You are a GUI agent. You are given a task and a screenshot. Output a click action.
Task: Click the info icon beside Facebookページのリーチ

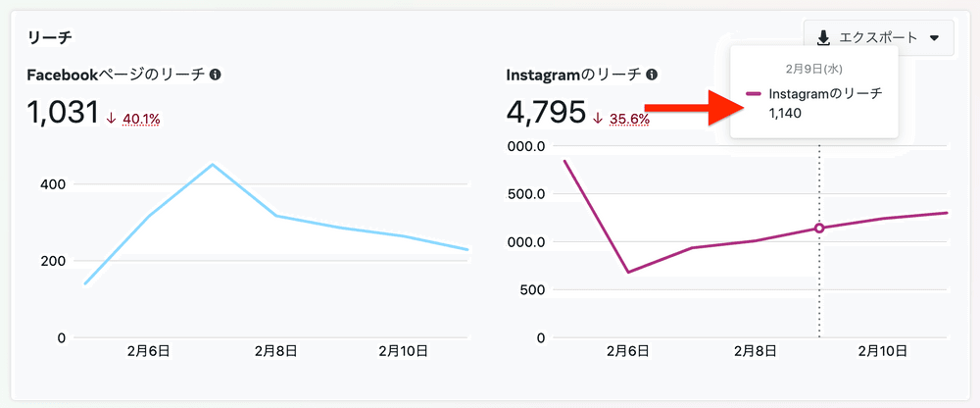[215, 75]
